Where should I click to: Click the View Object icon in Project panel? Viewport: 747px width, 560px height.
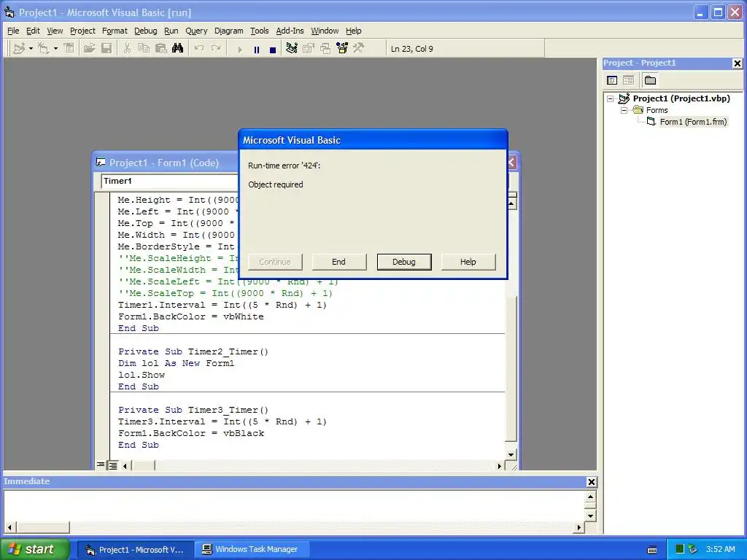(x=629, y=80)
